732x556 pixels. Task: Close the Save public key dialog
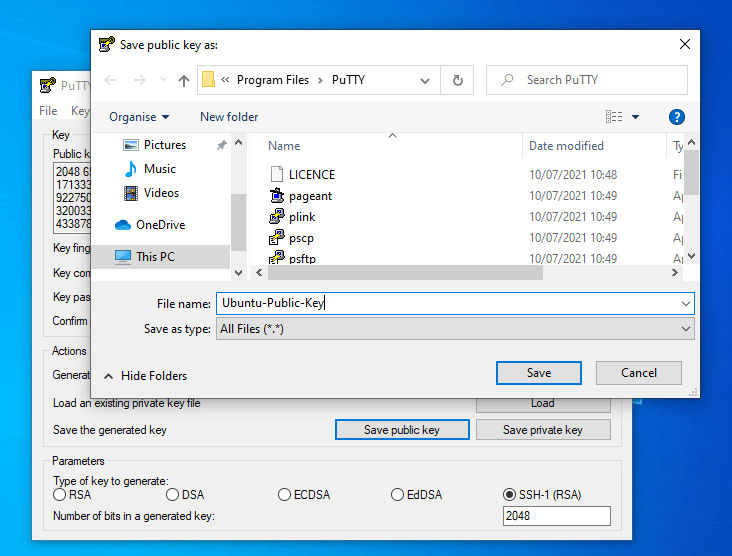coord(685,44)
